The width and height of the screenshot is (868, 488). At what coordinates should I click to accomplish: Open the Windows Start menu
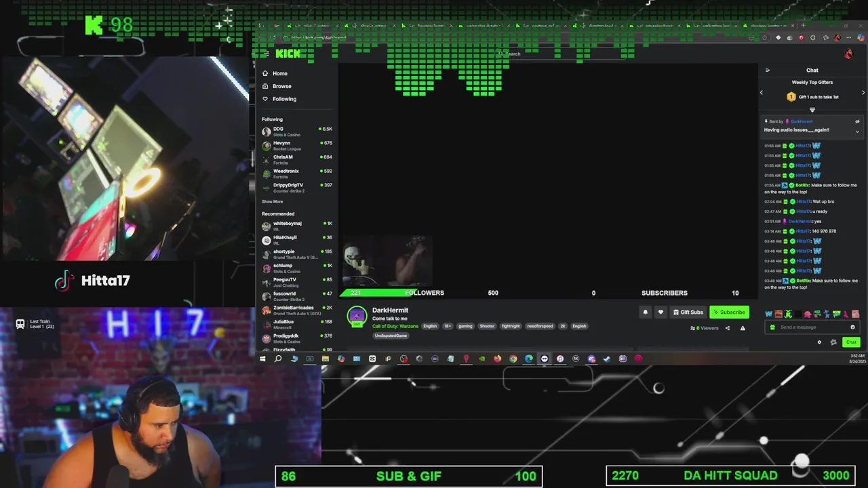pyautogui.click(x=262, y=359)
